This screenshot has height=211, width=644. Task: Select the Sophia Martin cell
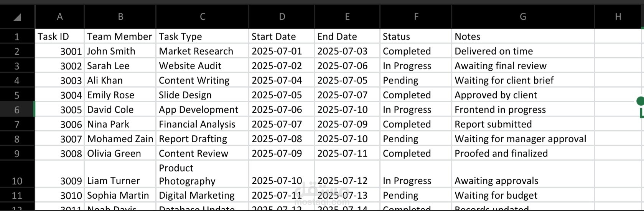pos(120,195)
